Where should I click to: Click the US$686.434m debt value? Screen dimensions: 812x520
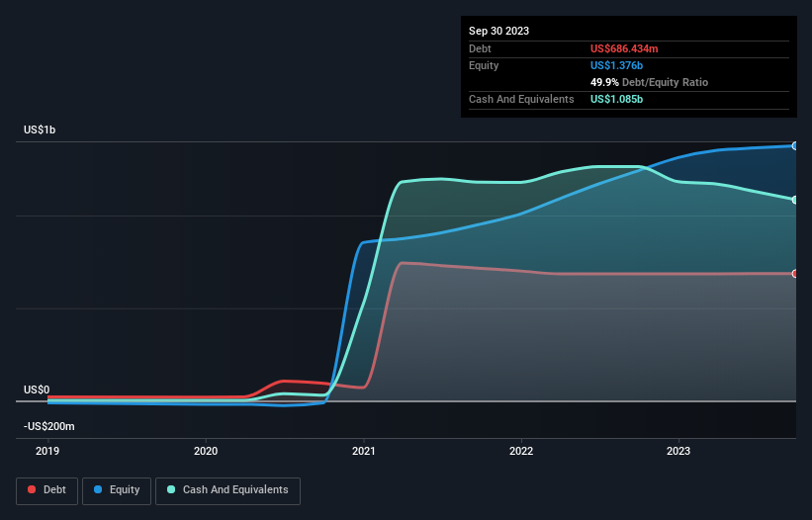point(624,48)
